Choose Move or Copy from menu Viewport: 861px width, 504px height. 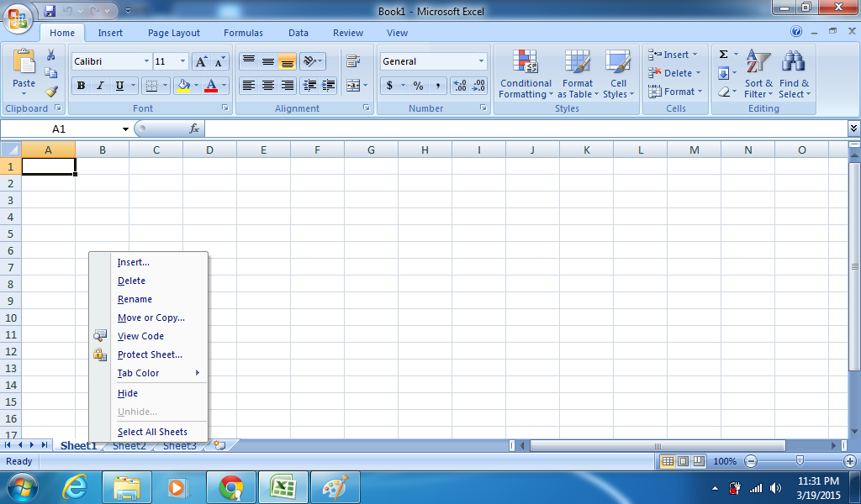click(x=148, y=318)
